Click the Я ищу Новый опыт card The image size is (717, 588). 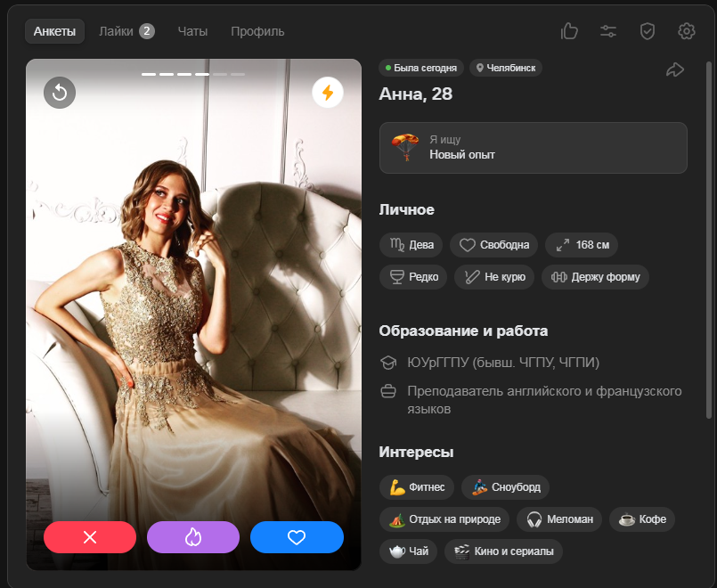[534, 148]
